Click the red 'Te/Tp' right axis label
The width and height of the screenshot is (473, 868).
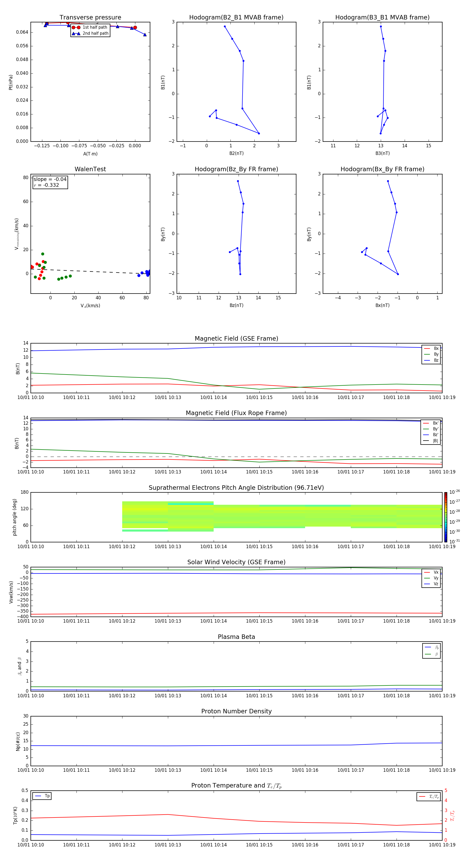tap(452, 816)
